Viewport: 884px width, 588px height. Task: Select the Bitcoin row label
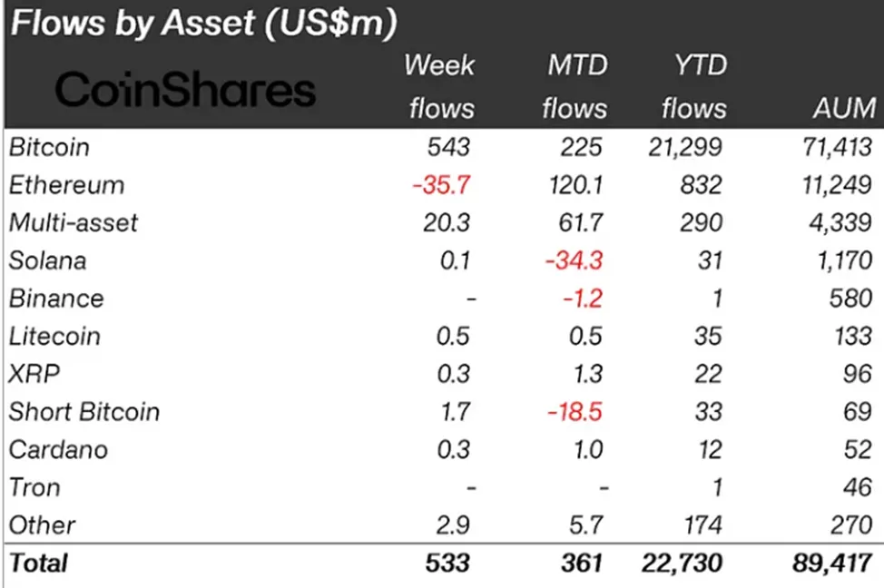[49, 147]
